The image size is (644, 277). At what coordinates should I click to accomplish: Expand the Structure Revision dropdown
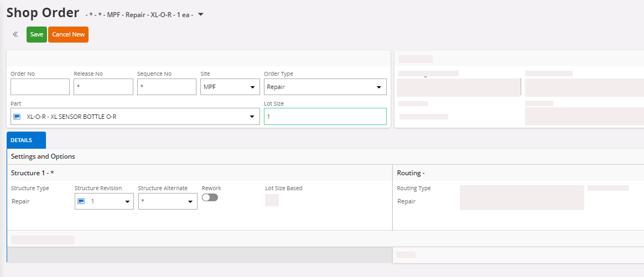pos(126,202)
